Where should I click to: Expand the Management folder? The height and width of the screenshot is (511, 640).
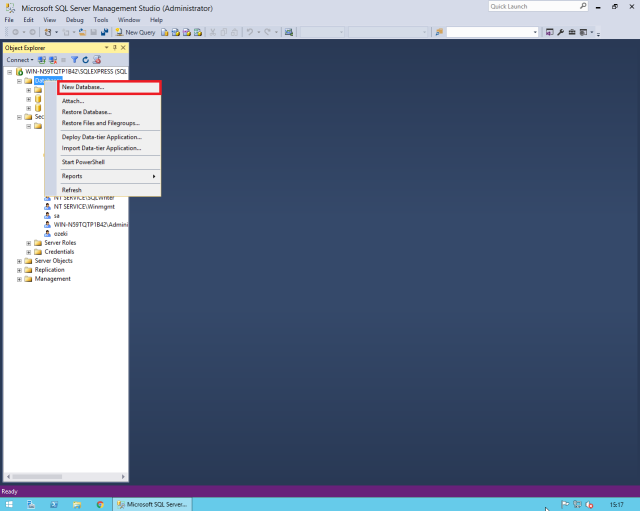(19, 279)
